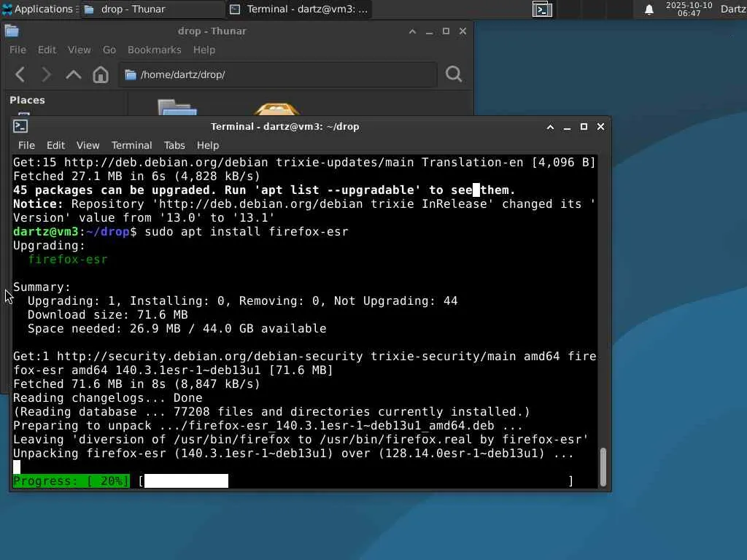This screenshot has width=747, height=560.
Task: Open the Terminal's Tabs menu
Action: [174, 145]
